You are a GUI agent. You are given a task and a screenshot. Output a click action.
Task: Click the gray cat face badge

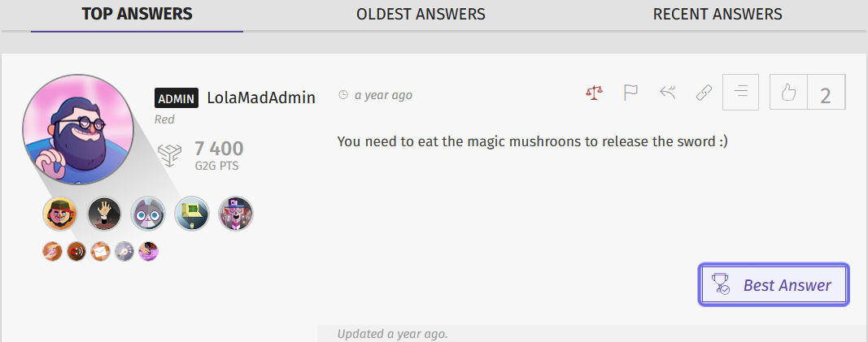coord(148,214)
